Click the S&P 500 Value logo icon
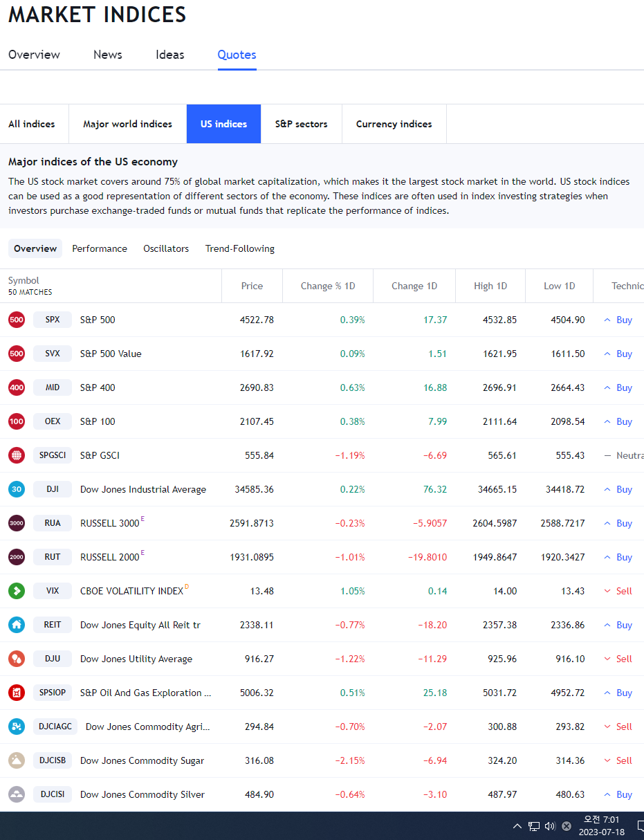The height and width of the screenshot is (840, 644). (x=17, y=354)
